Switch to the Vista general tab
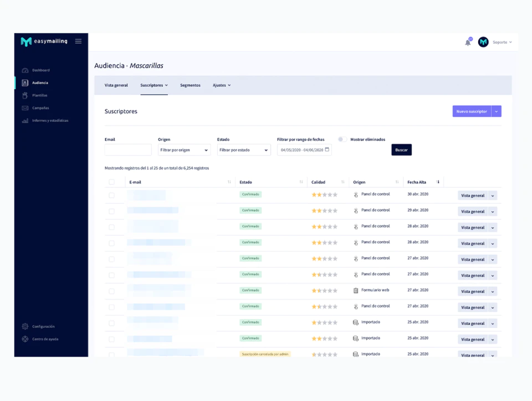The width and height of the screenshot is (532, 401). tap(116, 85)
